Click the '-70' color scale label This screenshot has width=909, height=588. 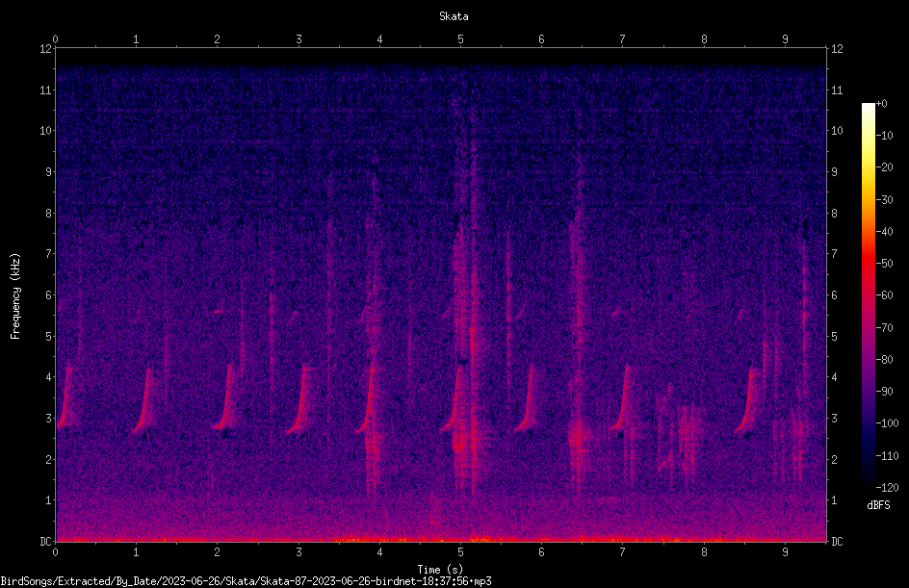885,328
